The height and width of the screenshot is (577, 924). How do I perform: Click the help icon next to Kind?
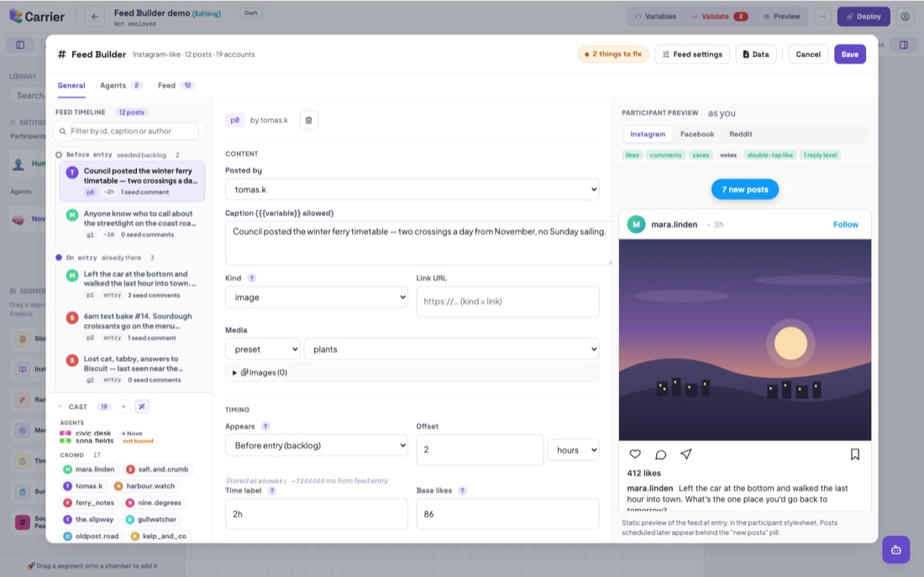tap(252, 278)
